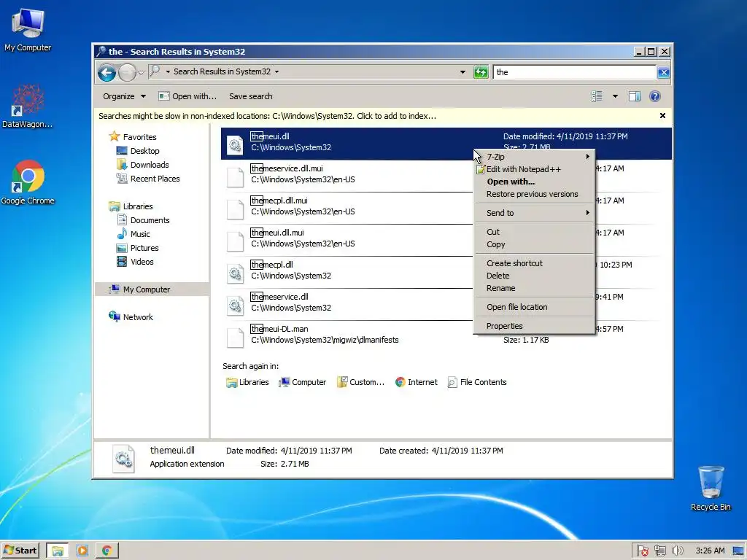Screen dimensions: 747x560
Task: Search again in File Contents
Action: pos(477,382)
